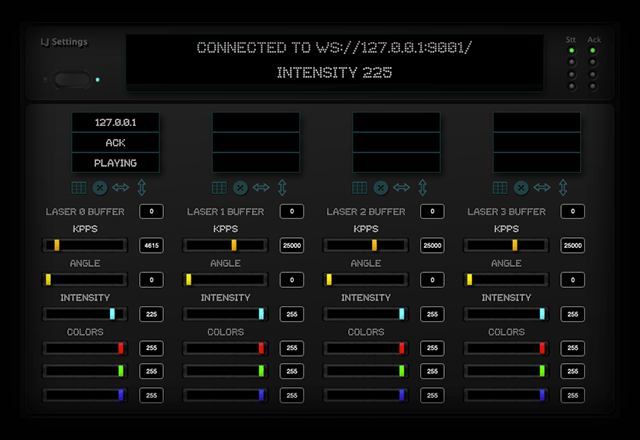Click the Laser 2 Buffer value field
640x440 pixels.
(432, 211)
